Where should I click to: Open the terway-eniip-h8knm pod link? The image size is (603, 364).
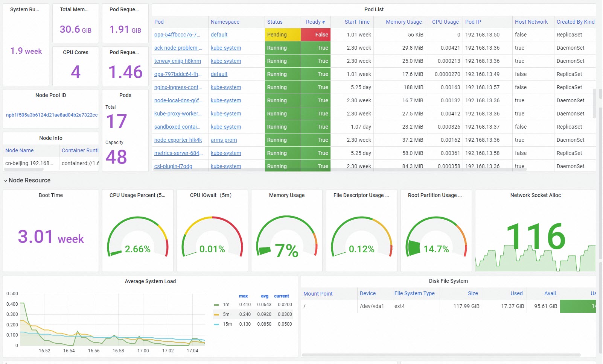coord(177,61)
